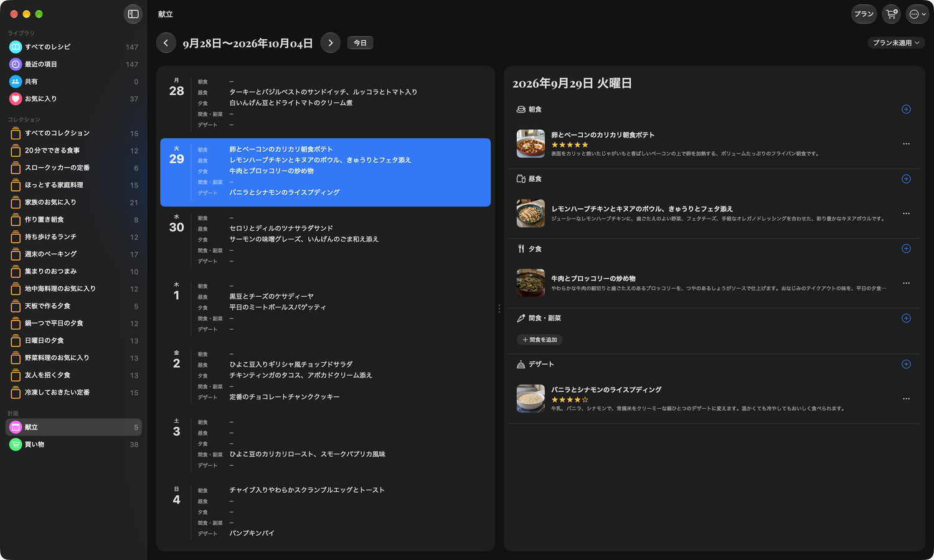
Task: Add a recipe to 昼食 section
Action: point(906,179)
